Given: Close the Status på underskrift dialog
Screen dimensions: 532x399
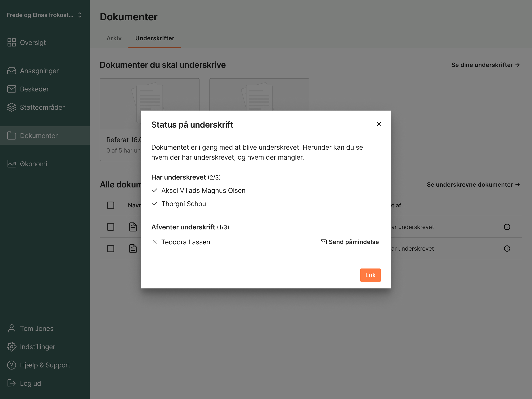Looking at the screenshot, I should coord(379,124).
